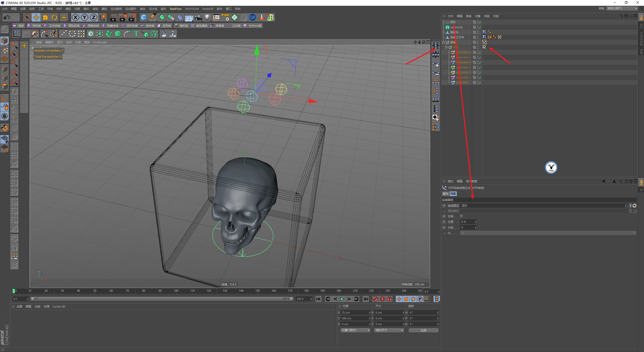644x352 pixels.
Task: Open the Redshift menu
Action: pos(208,9)
